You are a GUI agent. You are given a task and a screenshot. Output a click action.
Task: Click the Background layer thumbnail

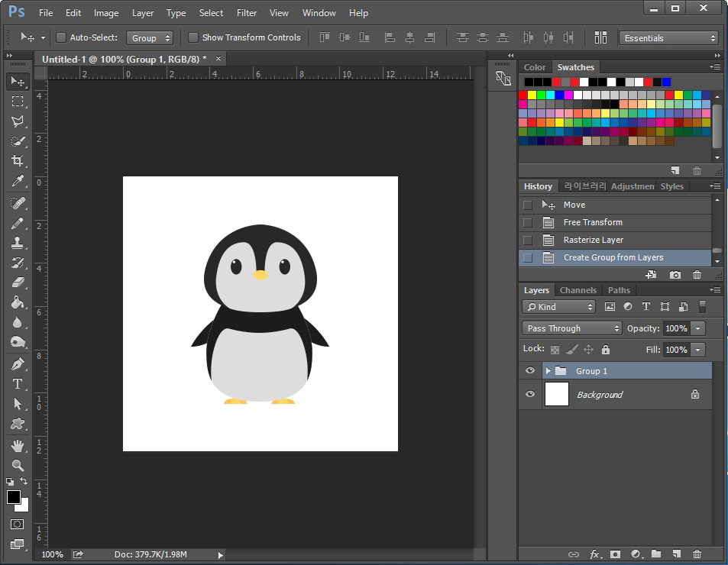pos(556,394)
